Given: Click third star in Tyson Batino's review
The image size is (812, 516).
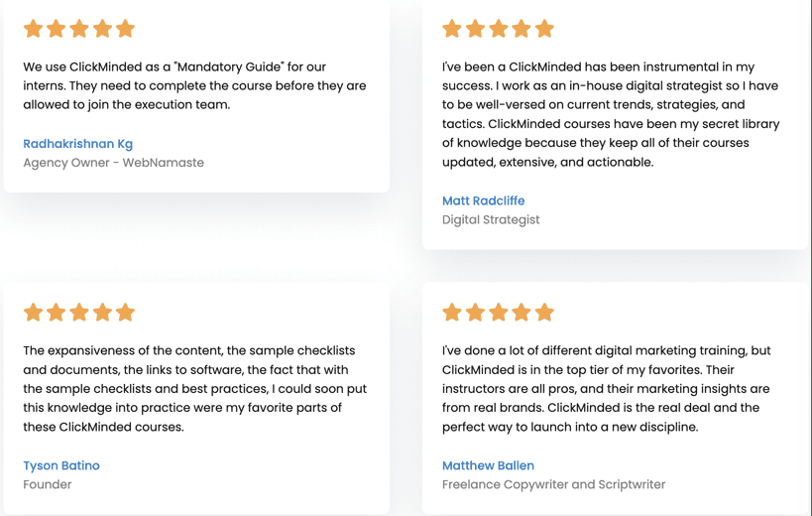Looking at the screenshot, I should (x=79, y=313).
